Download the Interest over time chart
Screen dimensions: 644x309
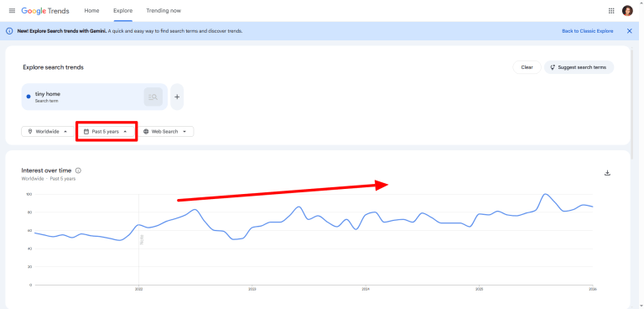coord(607,173)
